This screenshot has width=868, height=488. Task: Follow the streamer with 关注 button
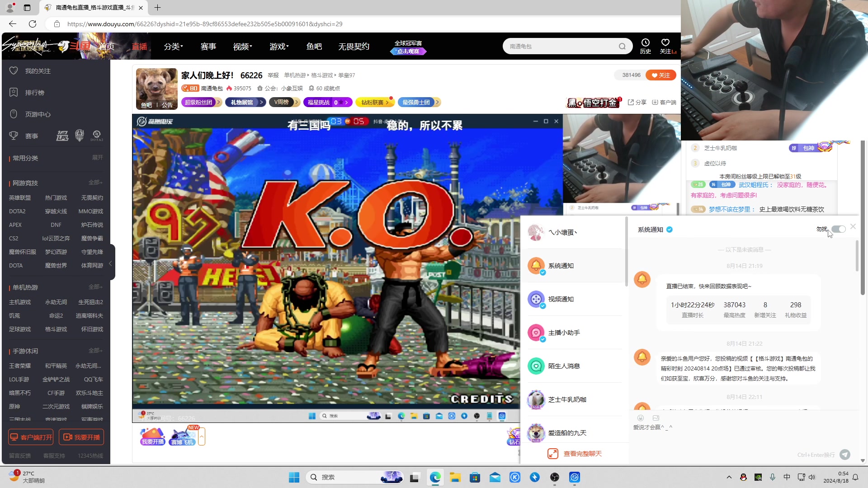point(661,75)
